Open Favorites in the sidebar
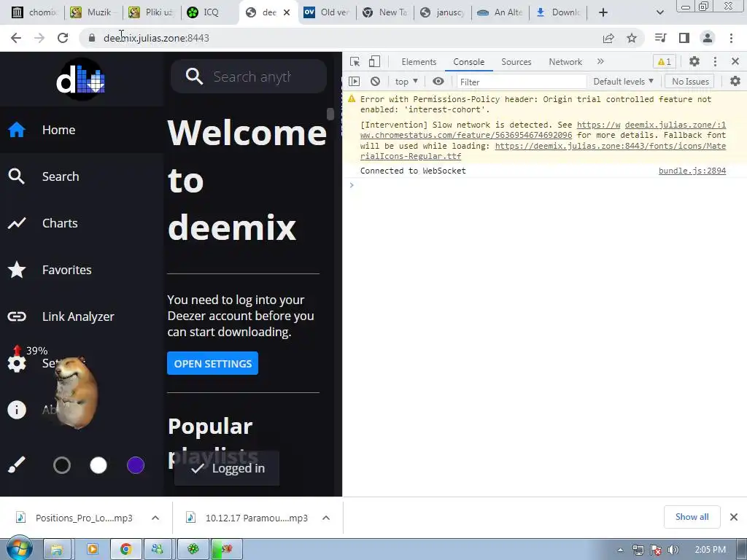 point(82,270)
